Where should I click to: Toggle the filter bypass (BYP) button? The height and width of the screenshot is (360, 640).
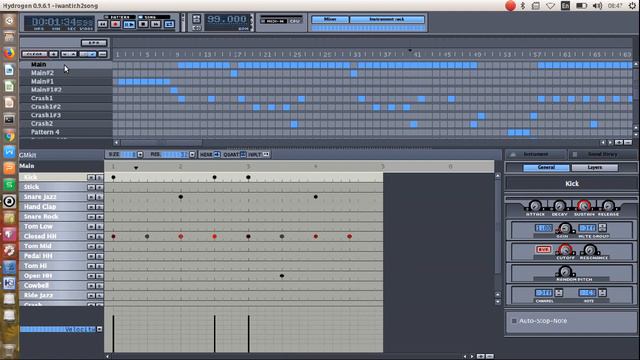(x=543, y=249)
